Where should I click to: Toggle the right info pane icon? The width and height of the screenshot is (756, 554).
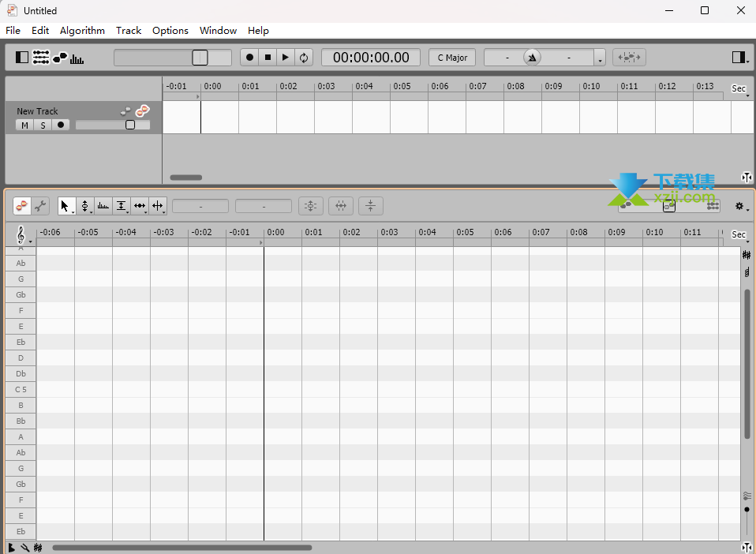[738, 58]
